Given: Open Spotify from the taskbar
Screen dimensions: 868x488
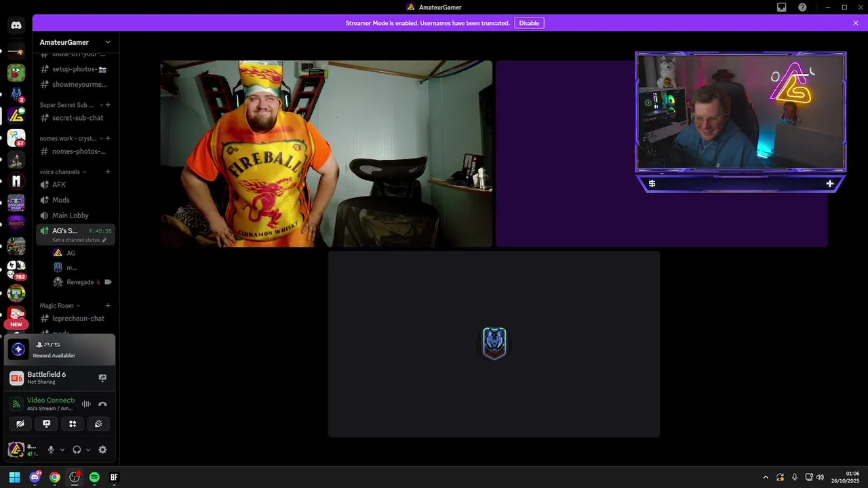Looking at the screenshot, I should [94, 477].
